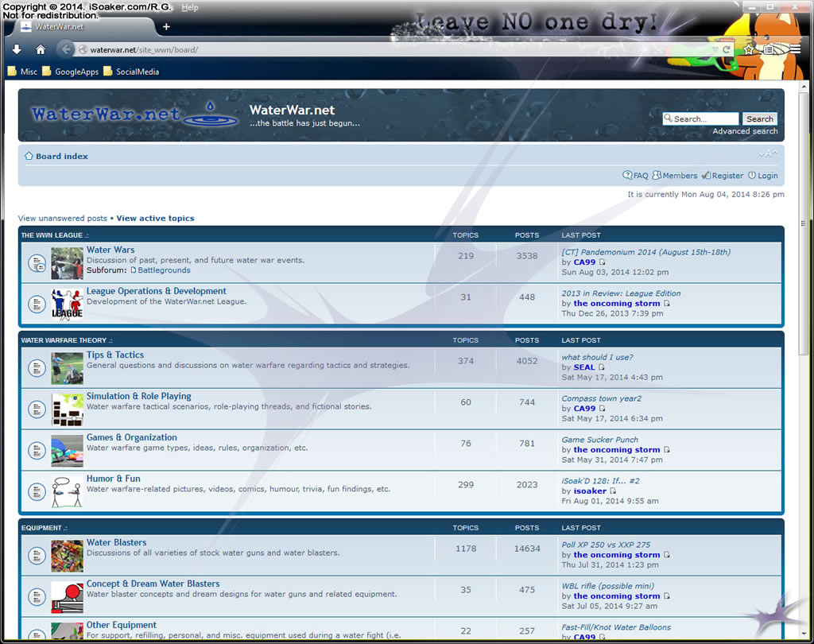Viewport: 814px width, 644px height.
Task: Open the Pandemonium 2014 last post link
Action: tap(645, 252)
